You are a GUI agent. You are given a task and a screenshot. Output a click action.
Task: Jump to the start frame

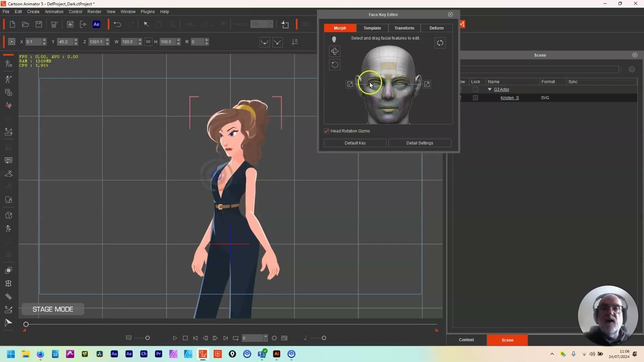click(x=195, y=338)
